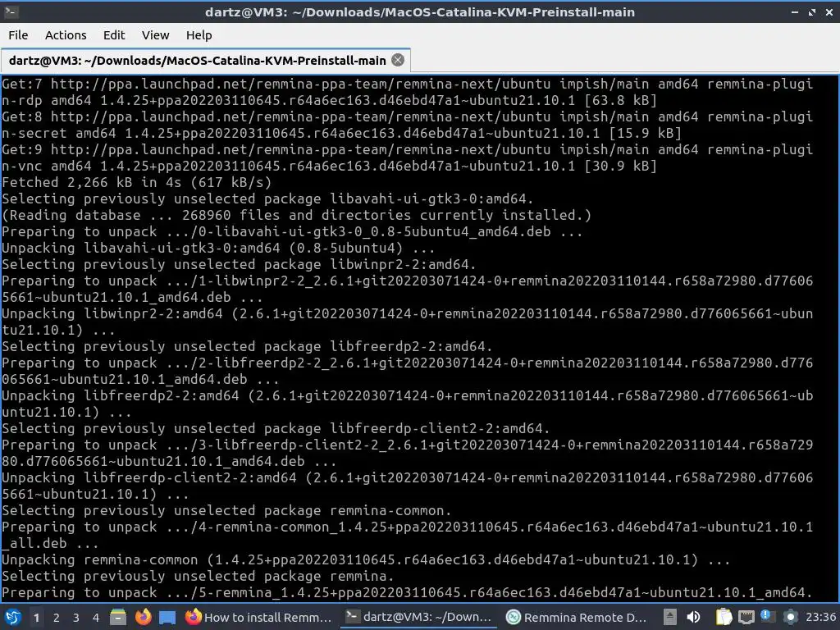840x630 pixels.
Task: Click 'Selecting previously unselected package remmina-common.' line
Action: coord(226,510)
